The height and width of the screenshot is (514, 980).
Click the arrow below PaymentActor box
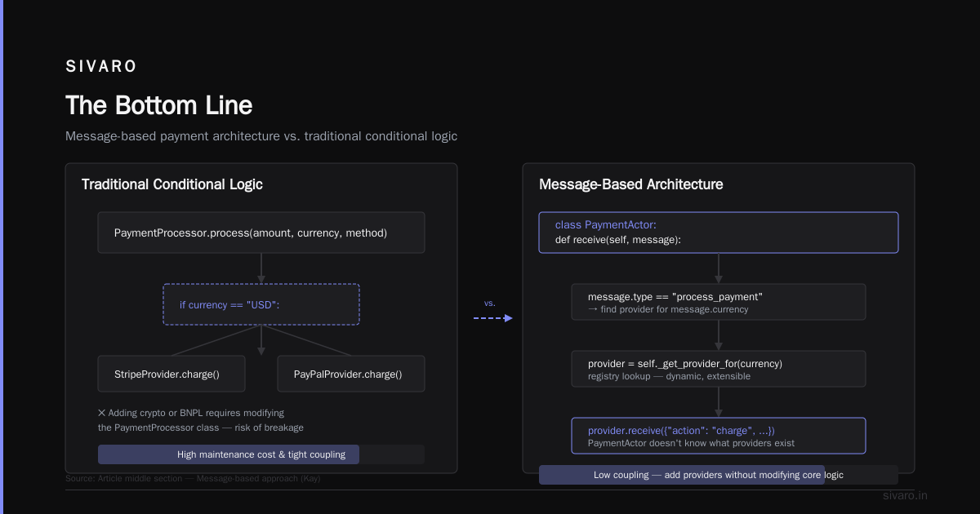click(x=719, y=268)
